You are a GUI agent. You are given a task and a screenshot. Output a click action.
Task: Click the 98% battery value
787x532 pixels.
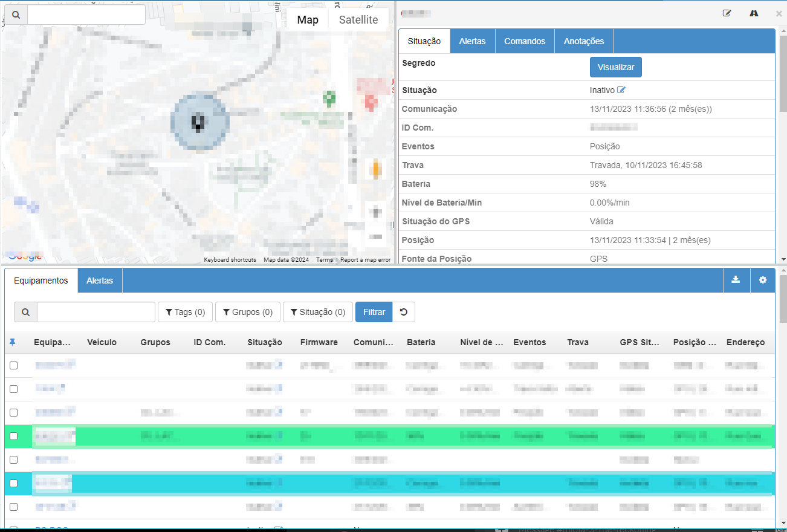(x=598, y=184)
